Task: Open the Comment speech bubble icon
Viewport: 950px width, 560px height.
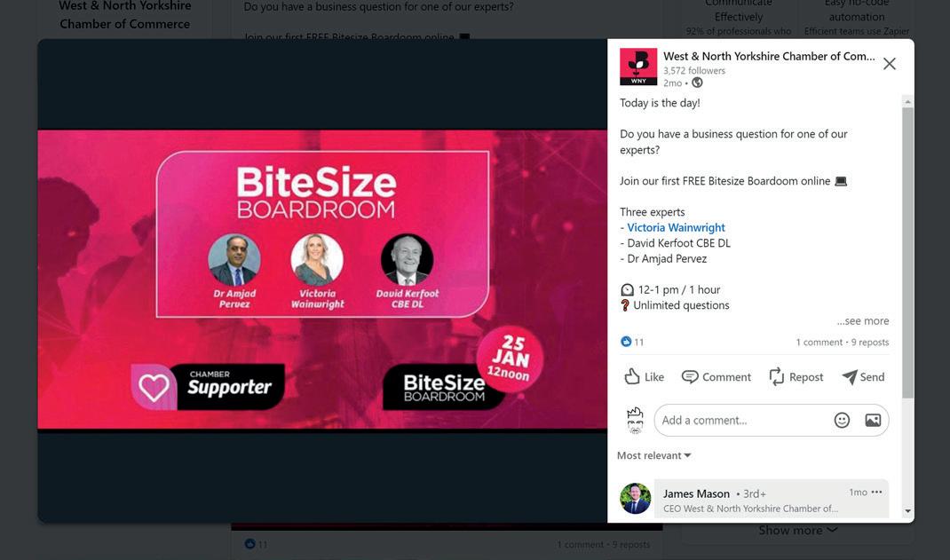Action: click(x=690, y=376)
